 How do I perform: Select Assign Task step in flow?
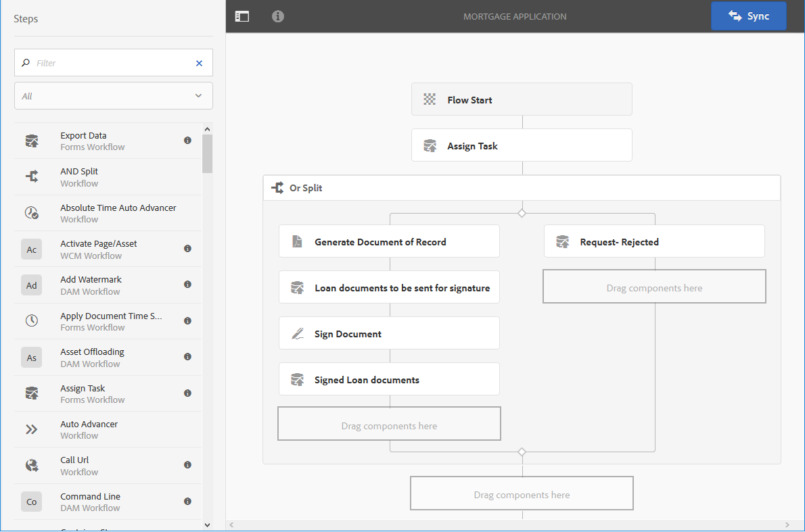tap(522, 145)
